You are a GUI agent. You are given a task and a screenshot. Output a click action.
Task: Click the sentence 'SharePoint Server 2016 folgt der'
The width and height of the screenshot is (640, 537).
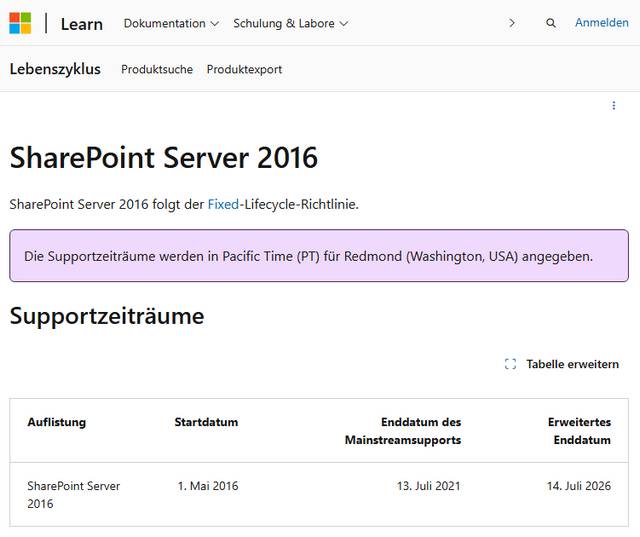tap(107, 204)
